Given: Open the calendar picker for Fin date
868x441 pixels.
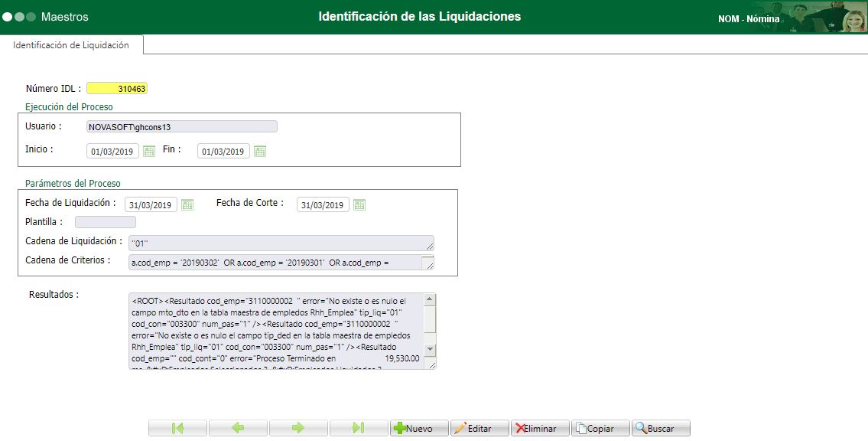Looking at the screenshot, I should (x=259, y=150).
